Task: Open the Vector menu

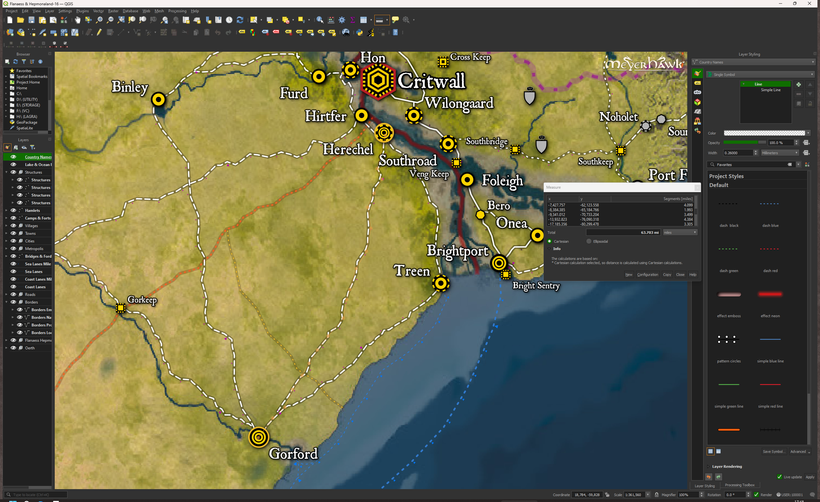Action: coord(97,11)
